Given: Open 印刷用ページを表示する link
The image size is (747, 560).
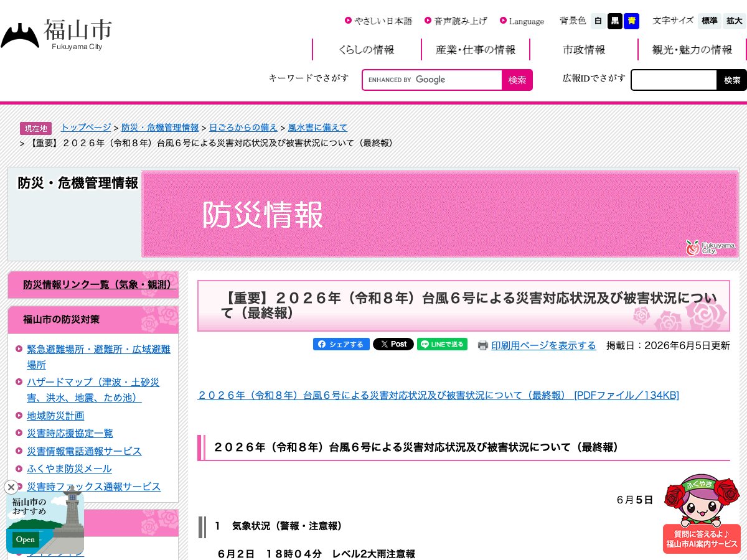Looking at the screenshot, I should [543, 345].
